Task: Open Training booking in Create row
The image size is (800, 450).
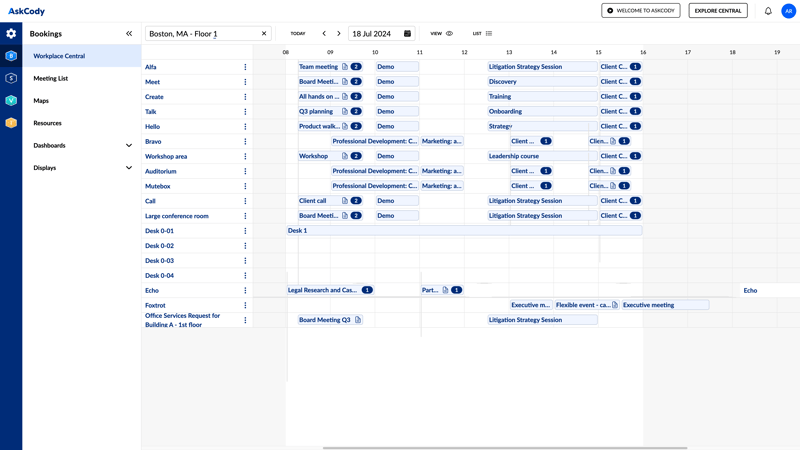Action: coord(542,96)
